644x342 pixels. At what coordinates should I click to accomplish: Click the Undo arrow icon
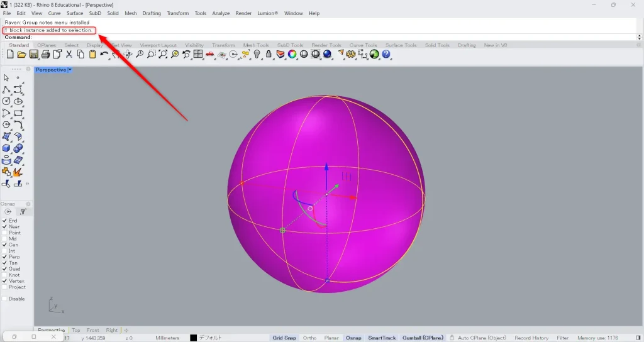(104, 55)
